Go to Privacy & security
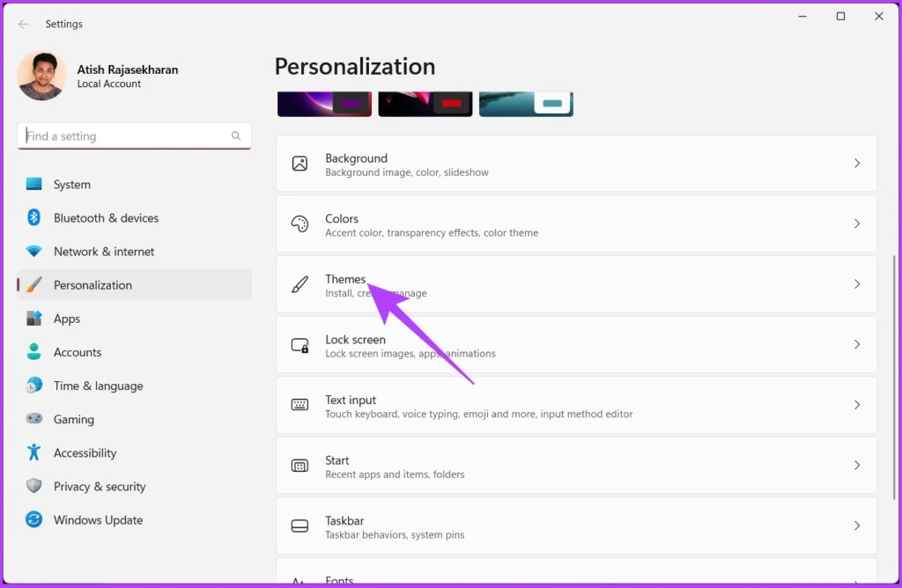This screenshot has height=588, width=902. (134, 486)
